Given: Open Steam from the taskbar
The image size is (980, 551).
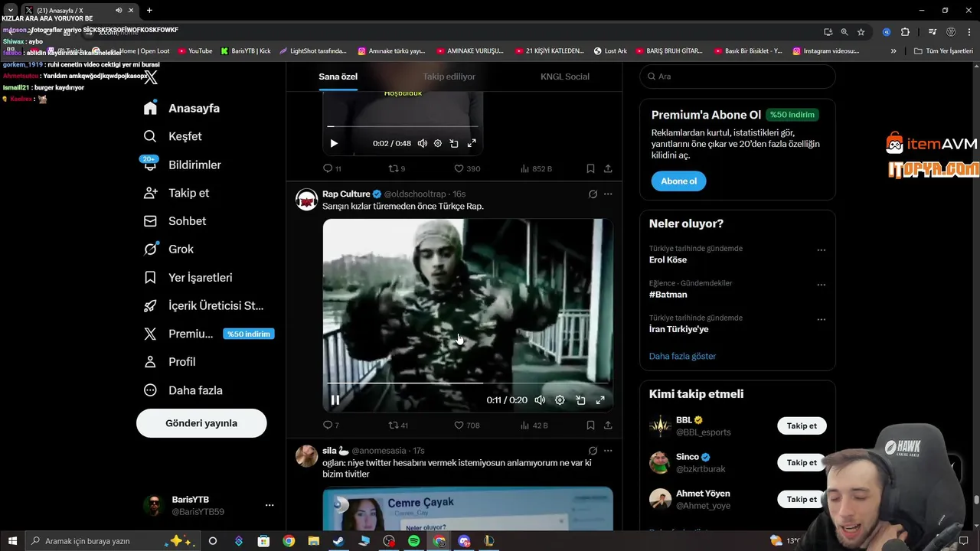Looking at the screenshot, I should [x=338, y=541].
